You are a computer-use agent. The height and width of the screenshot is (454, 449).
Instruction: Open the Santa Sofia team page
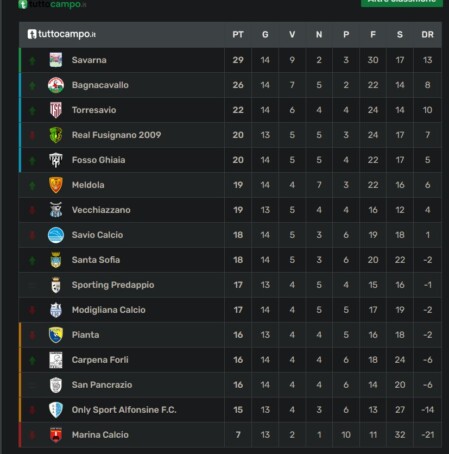[x=96, y=260]
